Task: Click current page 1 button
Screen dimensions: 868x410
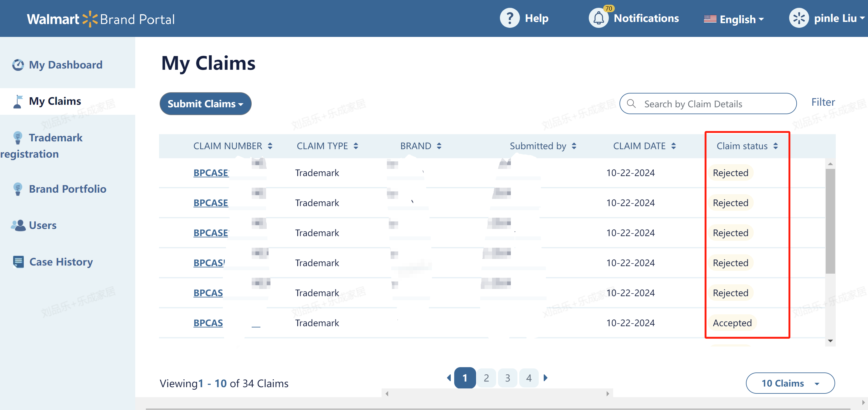Action: coord(465,378)
